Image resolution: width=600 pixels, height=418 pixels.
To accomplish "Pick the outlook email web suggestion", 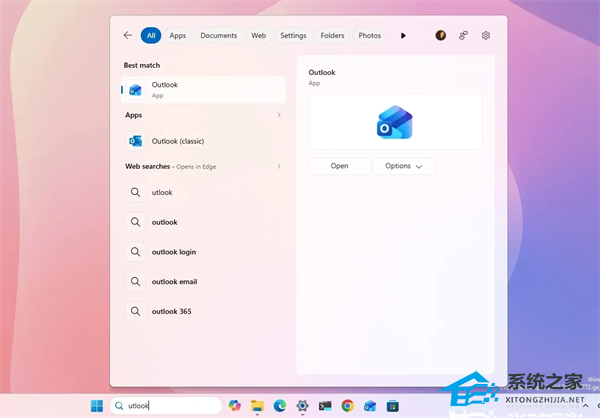I will coord(203,282).
